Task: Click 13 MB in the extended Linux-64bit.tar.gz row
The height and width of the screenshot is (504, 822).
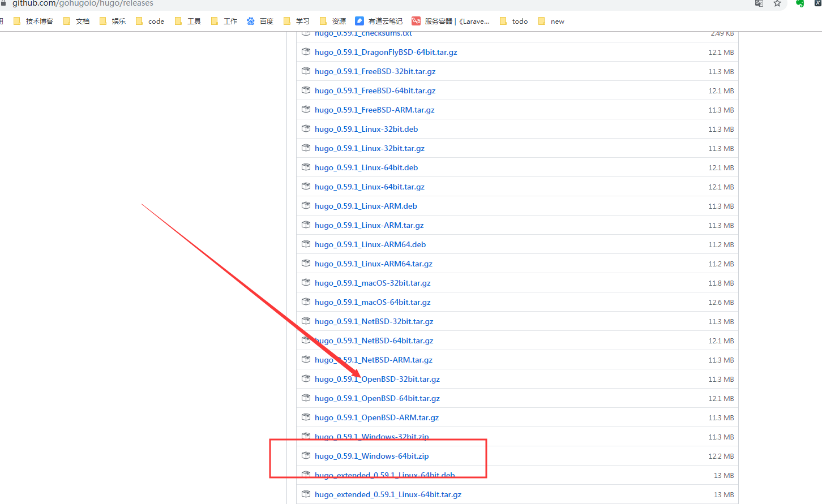Action: pos(724,494)
